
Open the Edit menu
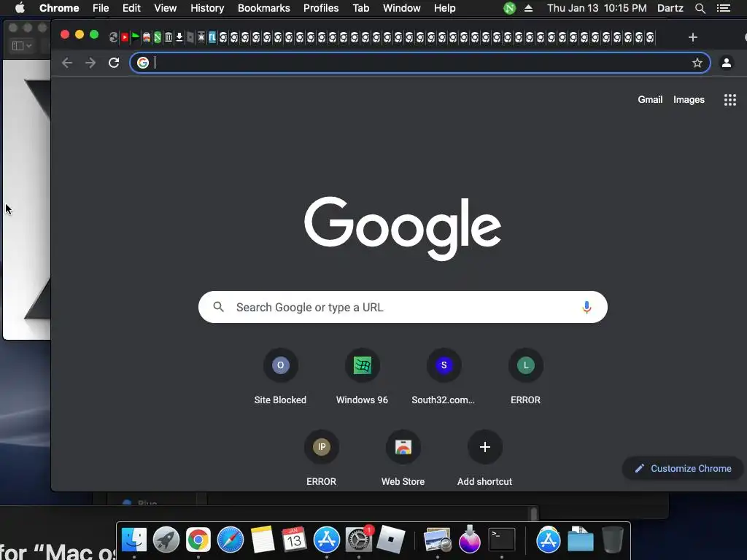131,8
